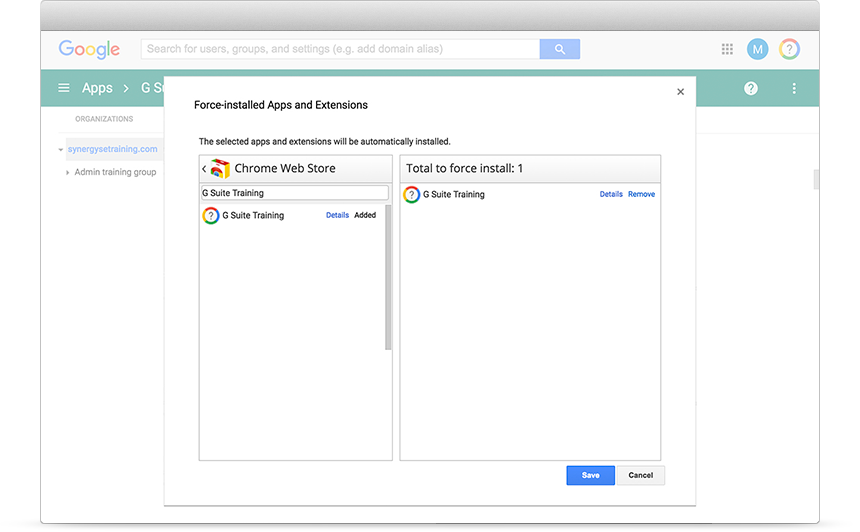Viewport: 860px width, 532px height.
Task: Click 'Added' status text in results
Action: (365, 215)
